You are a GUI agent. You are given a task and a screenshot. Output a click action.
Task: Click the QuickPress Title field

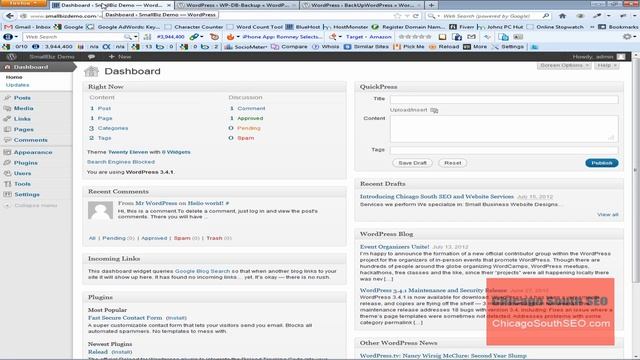(x=504, y=99)
